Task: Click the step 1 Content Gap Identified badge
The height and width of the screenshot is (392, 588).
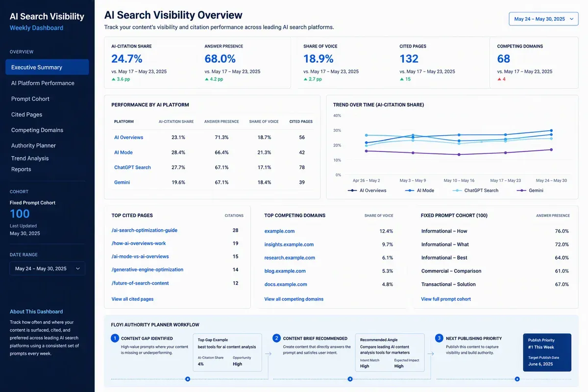Action: pos(115,338)
